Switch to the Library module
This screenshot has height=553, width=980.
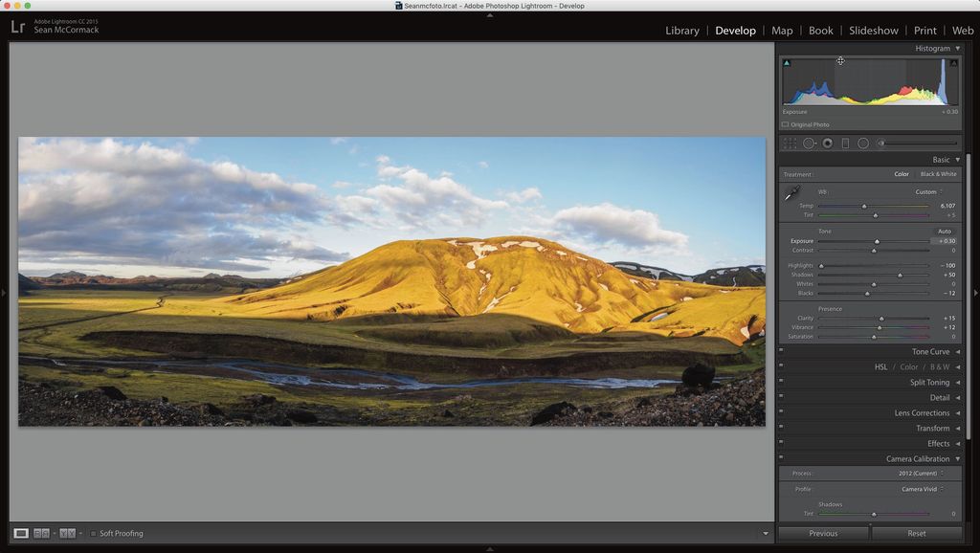pos(681,30)
